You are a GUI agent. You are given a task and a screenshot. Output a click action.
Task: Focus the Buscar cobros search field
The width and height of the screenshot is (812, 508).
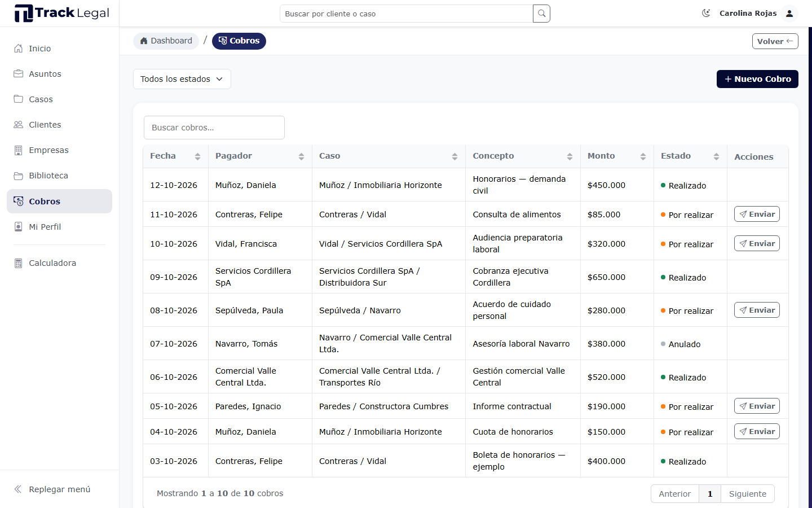(214, 128)
